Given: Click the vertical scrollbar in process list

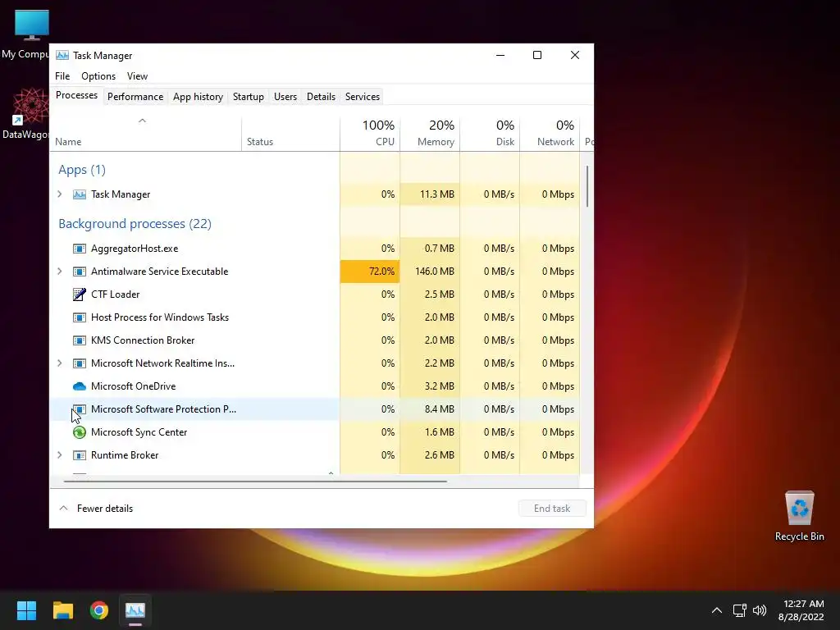Looking at the screenshot, I should pos(587,186).
